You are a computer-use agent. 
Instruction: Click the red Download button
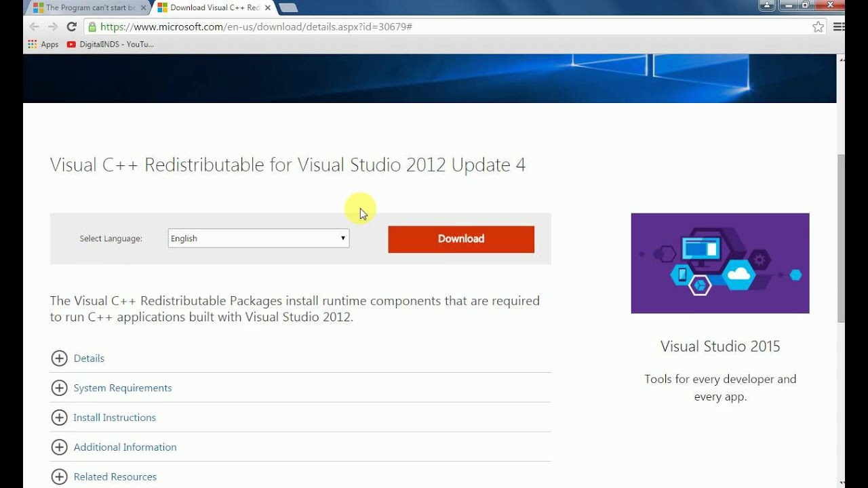(461, 239)
